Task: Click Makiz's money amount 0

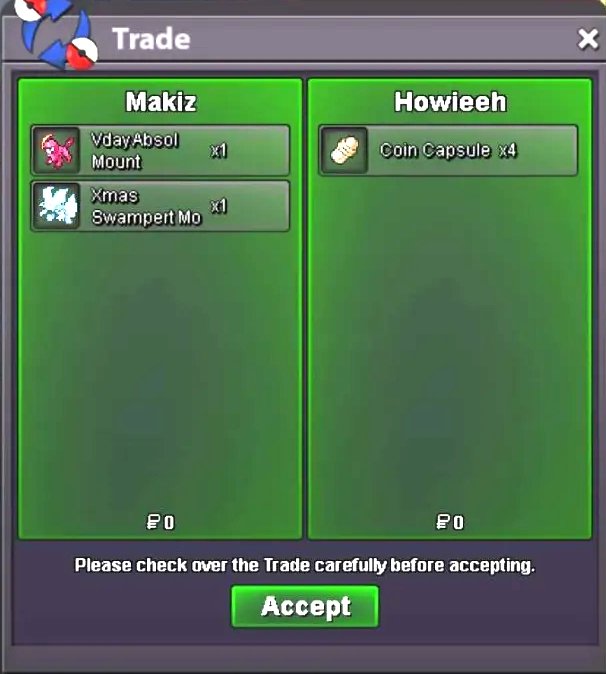Action: tap(169, 522)
